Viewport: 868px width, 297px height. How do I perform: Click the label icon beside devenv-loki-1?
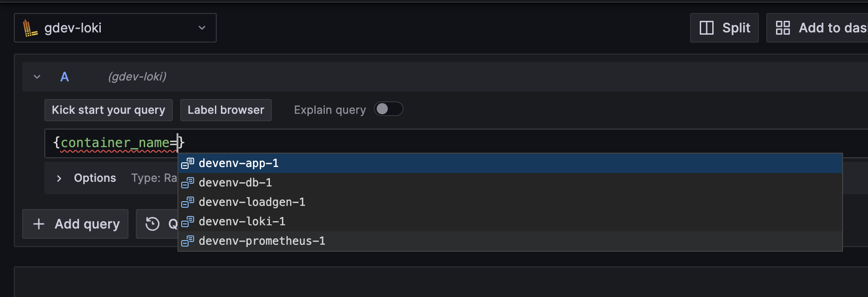tap(188, 222)
